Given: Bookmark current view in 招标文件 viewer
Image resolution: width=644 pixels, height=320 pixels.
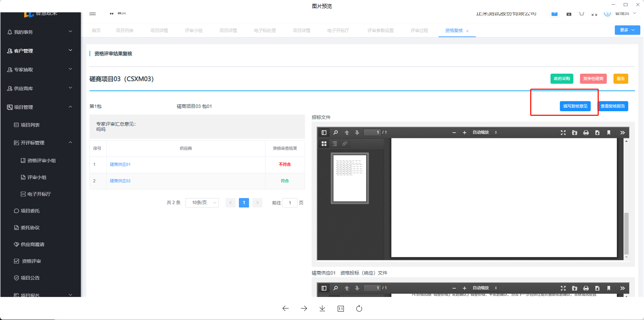Looking at the screenshot, I should tap(609, 132).
